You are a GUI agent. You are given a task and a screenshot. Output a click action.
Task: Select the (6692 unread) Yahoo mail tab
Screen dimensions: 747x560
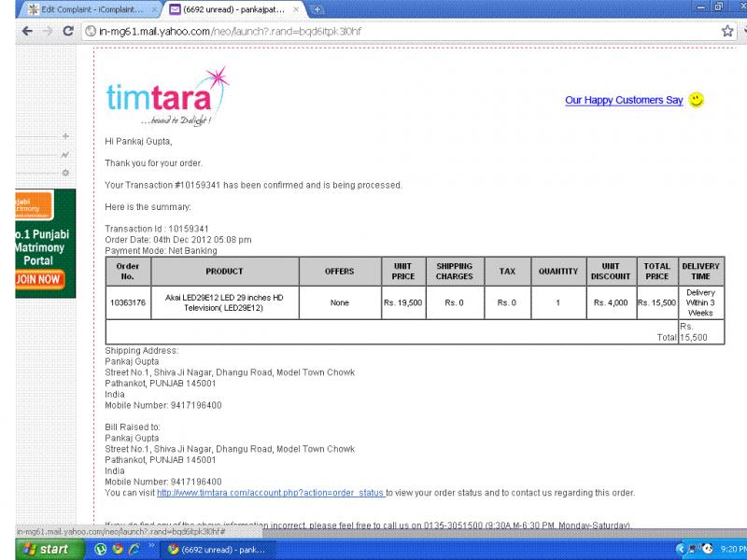pos(233,9)
